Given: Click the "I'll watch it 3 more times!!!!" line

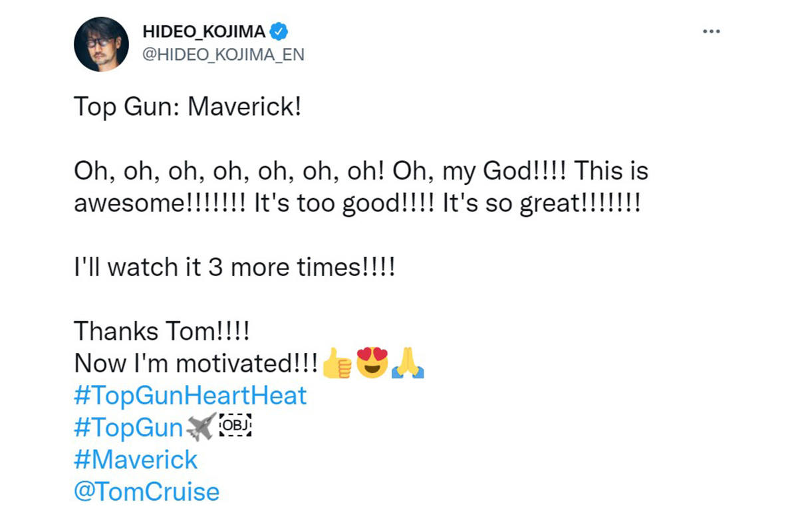Looking at the screenshot, I should tap(234, 267).
